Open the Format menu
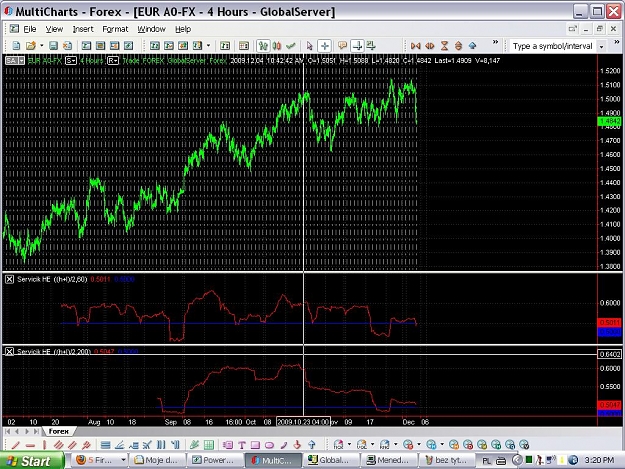 pos(115,29)
